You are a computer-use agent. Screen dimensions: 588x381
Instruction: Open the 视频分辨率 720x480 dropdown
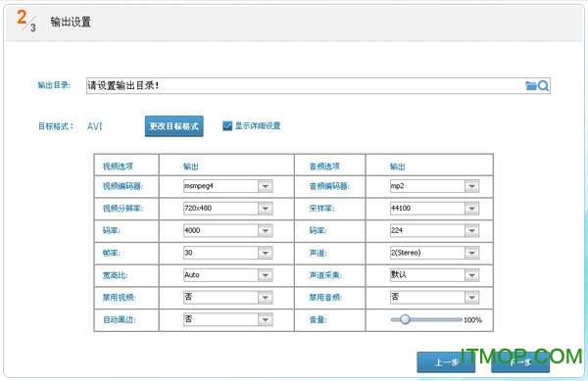(x=227, y=209)
